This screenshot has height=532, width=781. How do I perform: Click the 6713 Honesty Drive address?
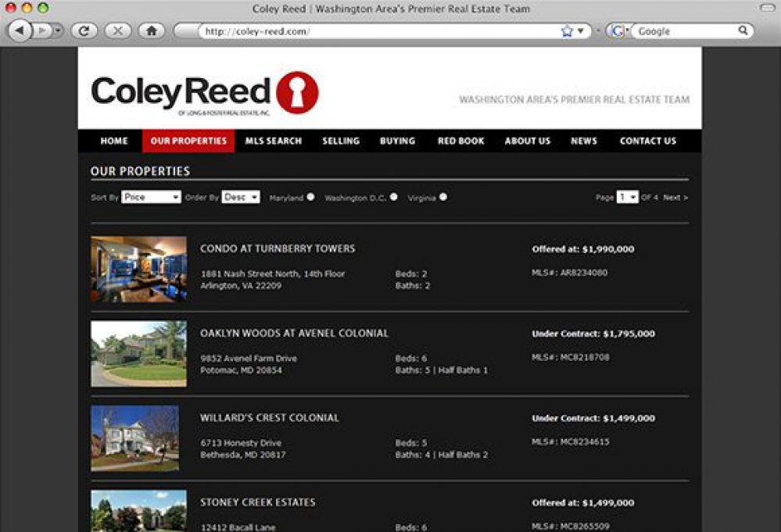241,443
